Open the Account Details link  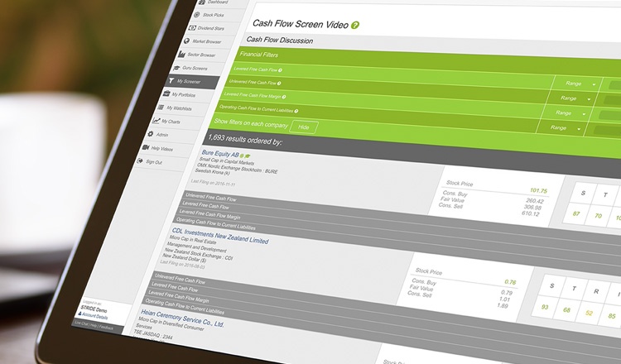93,317
